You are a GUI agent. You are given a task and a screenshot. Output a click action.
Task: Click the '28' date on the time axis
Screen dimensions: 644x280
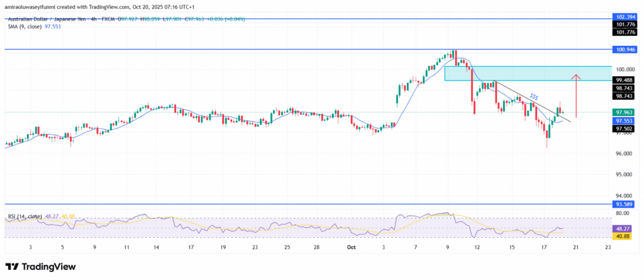(x=316, y=247)
